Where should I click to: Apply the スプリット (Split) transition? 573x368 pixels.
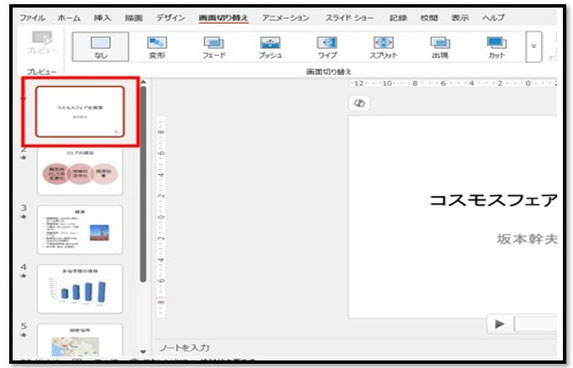point(383,47)
